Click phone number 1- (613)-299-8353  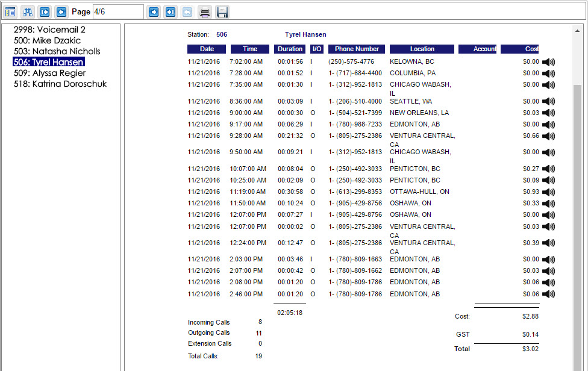point(355,192)
